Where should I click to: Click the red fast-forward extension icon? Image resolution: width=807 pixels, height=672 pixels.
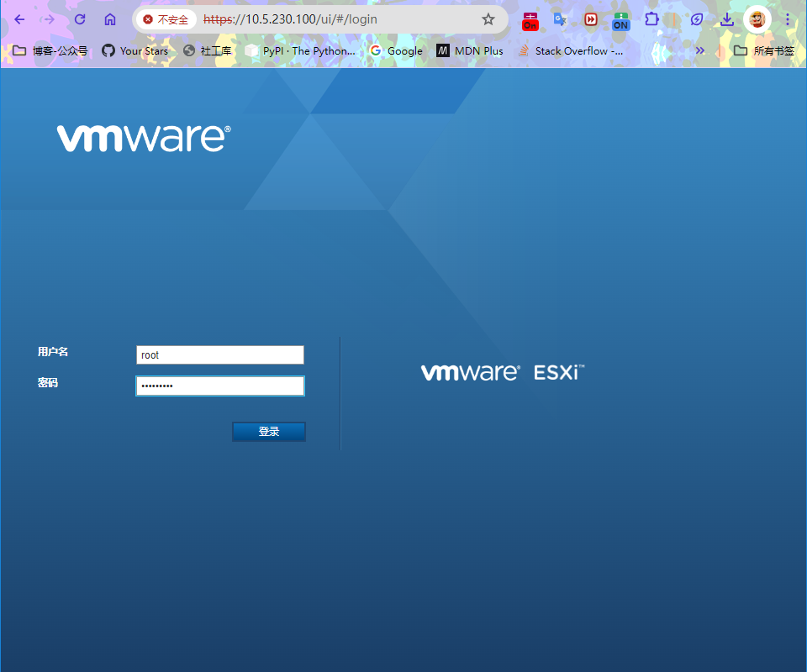(590, 19)
